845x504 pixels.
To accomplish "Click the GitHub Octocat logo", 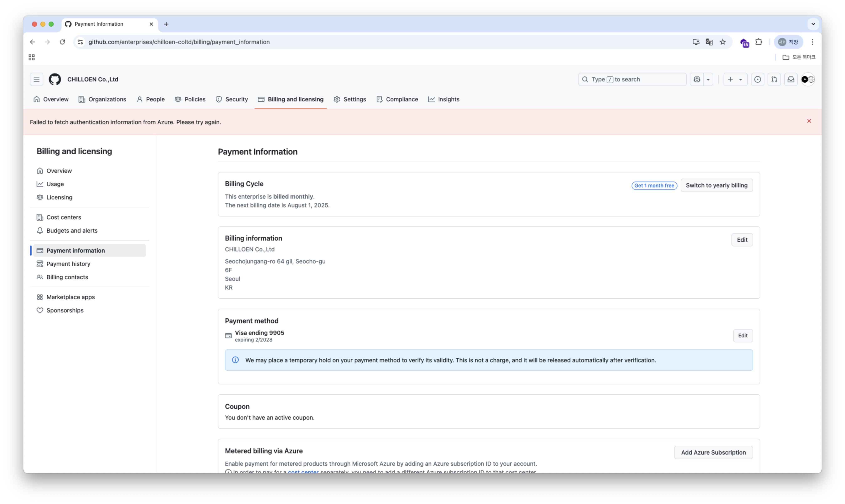I will [x=55, y=79].
